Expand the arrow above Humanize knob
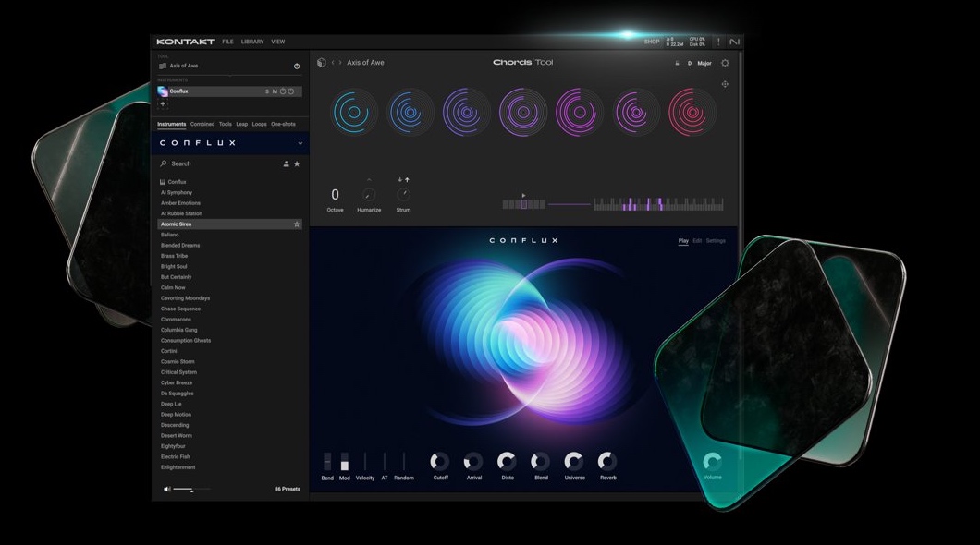Viewport: 980px width, 545px height. click(x=369, y=180)
